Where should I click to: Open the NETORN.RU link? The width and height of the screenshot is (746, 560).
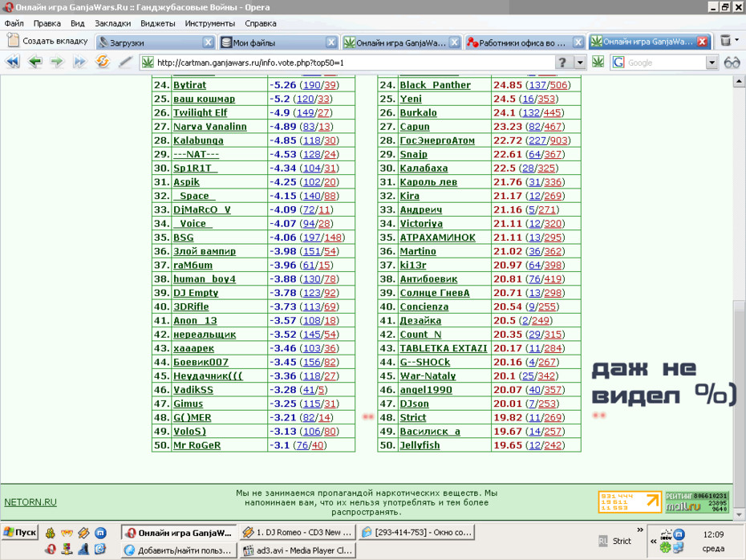tap(30, 502)
